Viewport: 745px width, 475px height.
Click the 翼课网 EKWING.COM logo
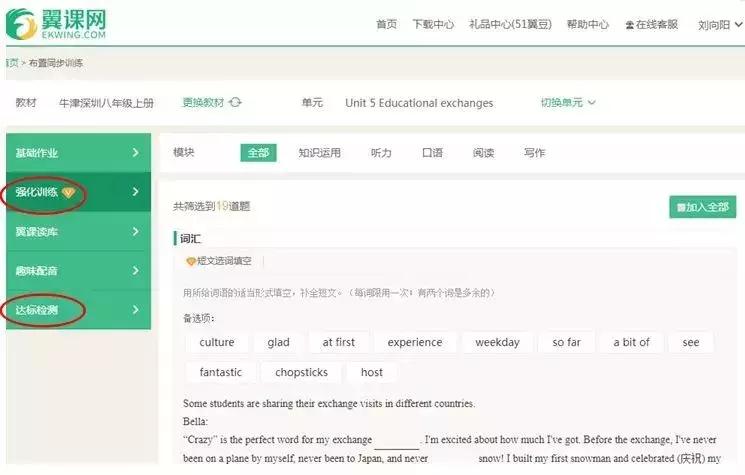tap(56, 24)
